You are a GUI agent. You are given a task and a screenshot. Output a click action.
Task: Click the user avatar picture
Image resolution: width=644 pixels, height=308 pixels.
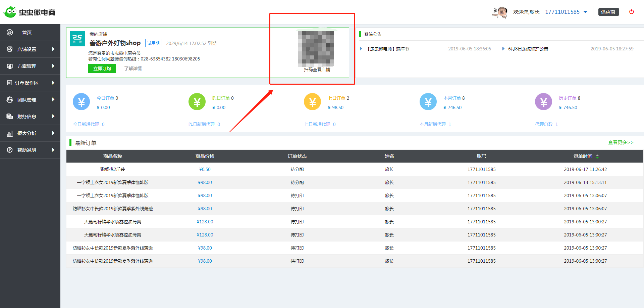click(499, 12)
